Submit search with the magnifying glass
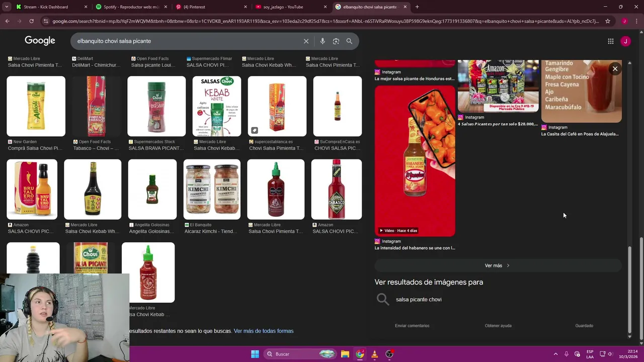The width and height of the screenshot is (644, 362). [349, 41]
